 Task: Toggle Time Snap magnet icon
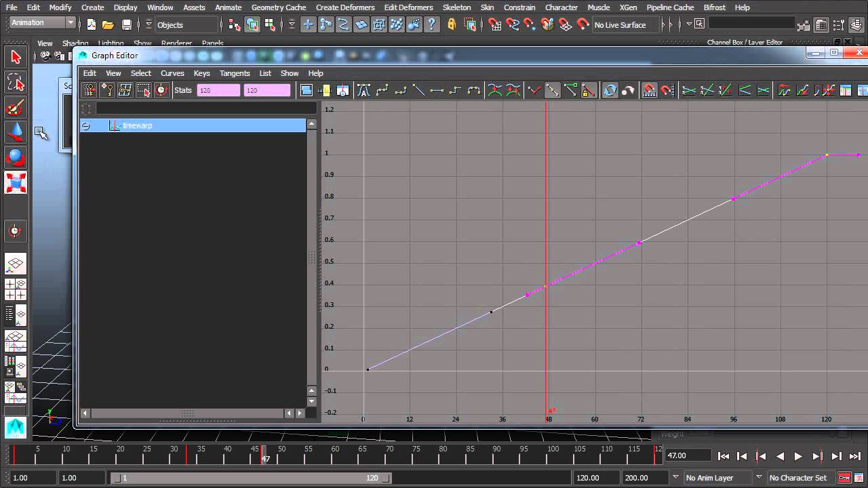click(650, 90)
